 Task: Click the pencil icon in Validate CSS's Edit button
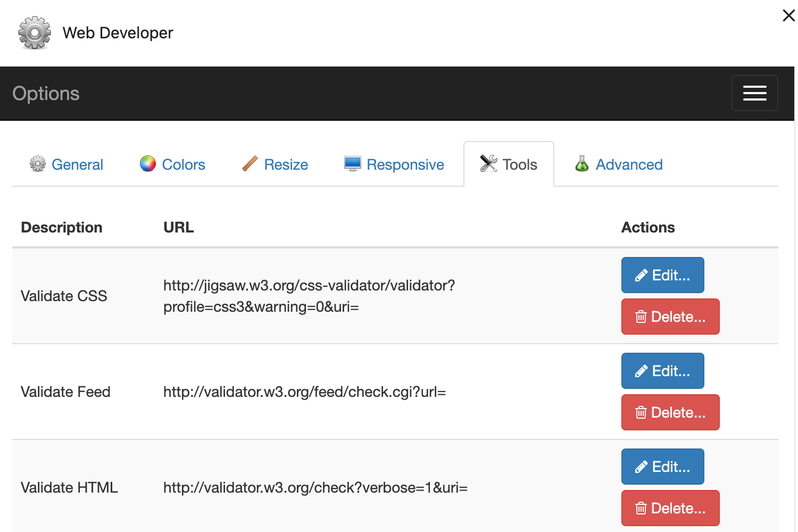tap(642, 275)
